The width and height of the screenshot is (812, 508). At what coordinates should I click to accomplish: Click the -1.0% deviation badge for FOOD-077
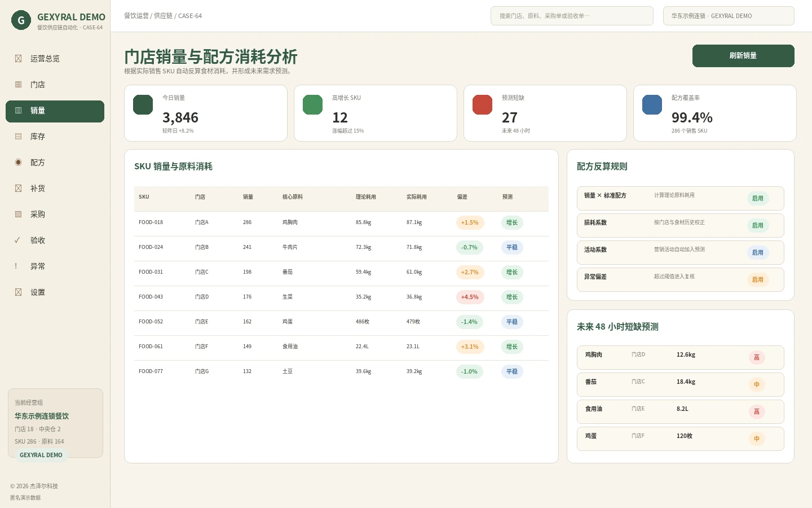point(470,372)
